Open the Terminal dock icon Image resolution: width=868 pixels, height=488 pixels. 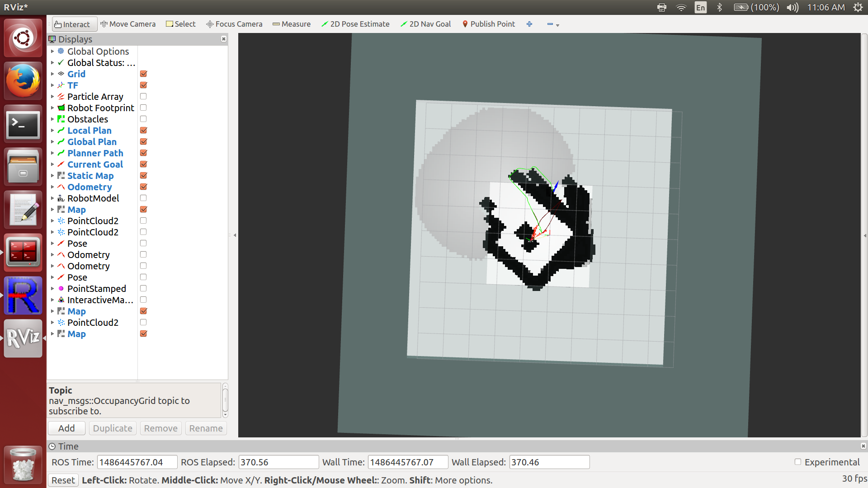coord(23,124)
